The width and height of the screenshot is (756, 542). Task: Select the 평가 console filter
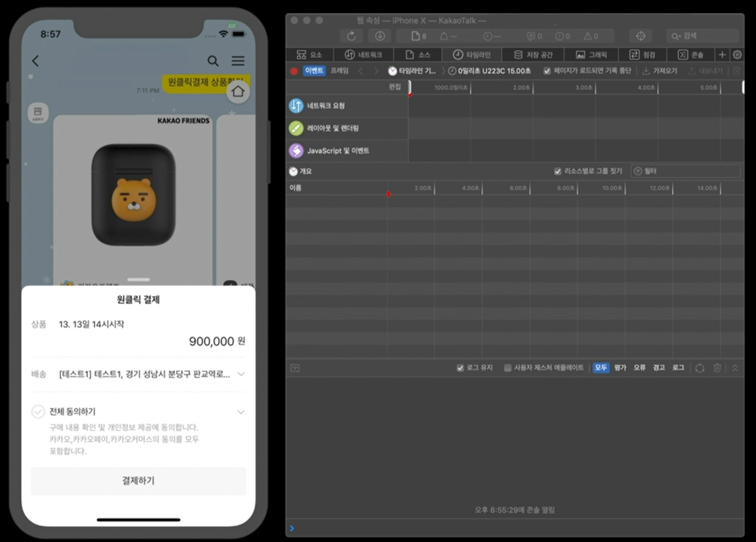(620, 368)
